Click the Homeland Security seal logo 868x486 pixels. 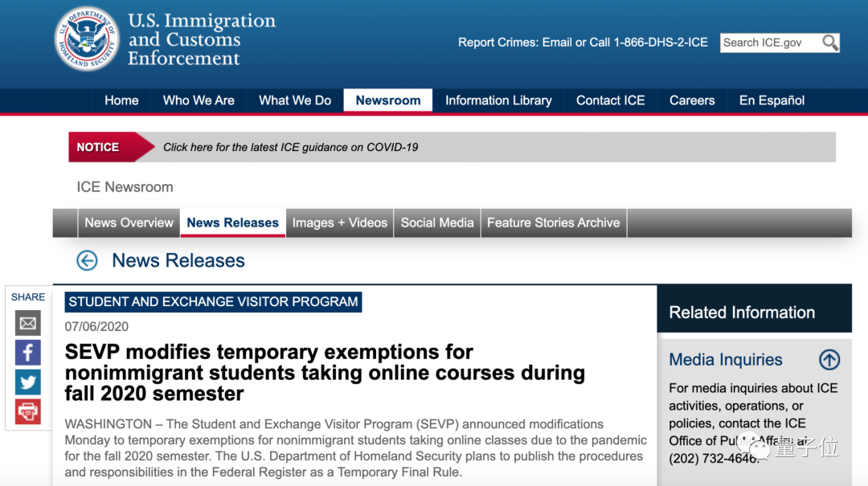[x=87, y=39]
